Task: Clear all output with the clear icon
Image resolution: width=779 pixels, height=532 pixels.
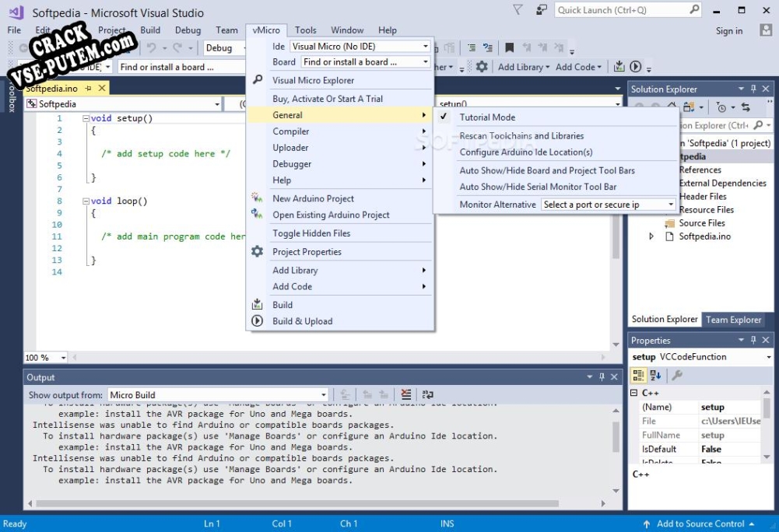Action: (x=406, y=394)
